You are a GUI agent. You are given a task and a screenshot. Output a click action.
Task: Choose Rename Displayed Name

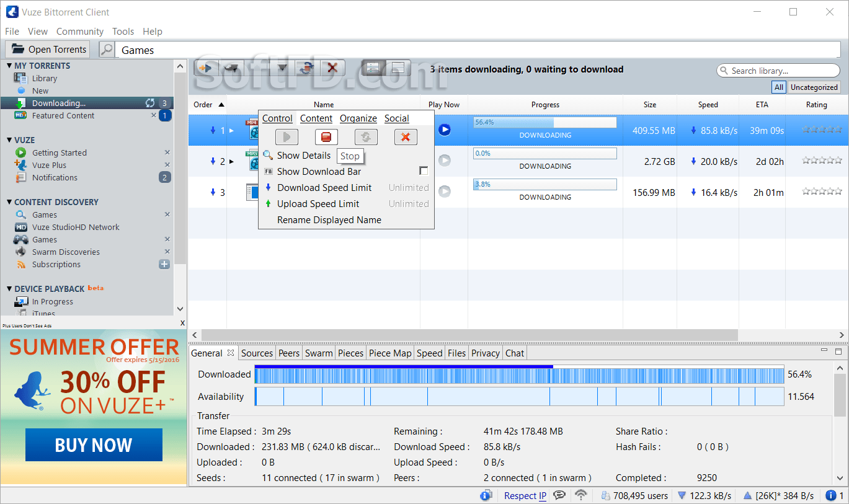pos(329,219)
